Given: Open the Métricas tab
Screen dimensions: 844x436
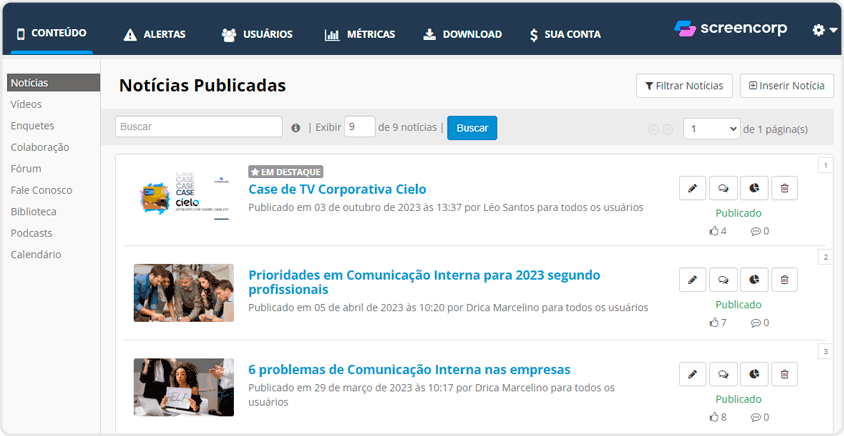Looking at the screenshot, I should (360, 34).
